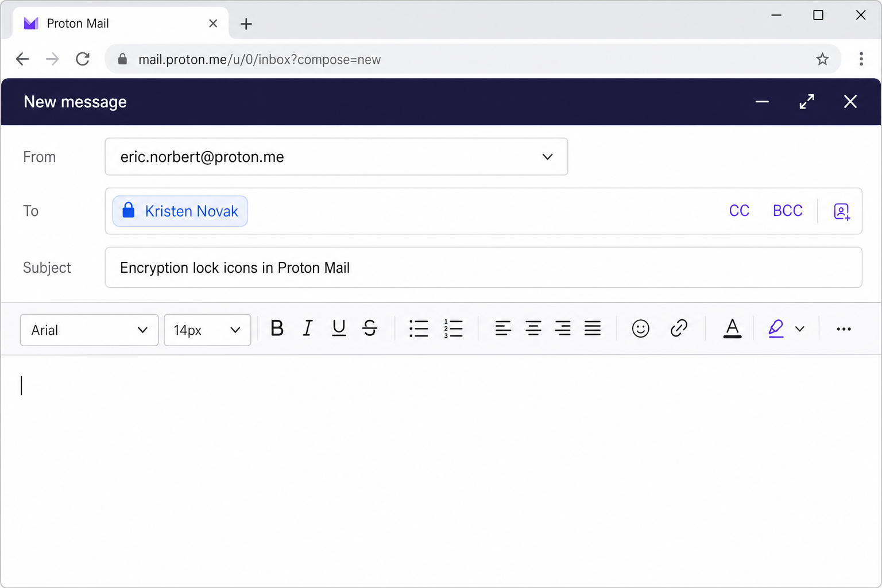Minimize the New message composer
Screen dimensions: 882x588
coord(762,102)
